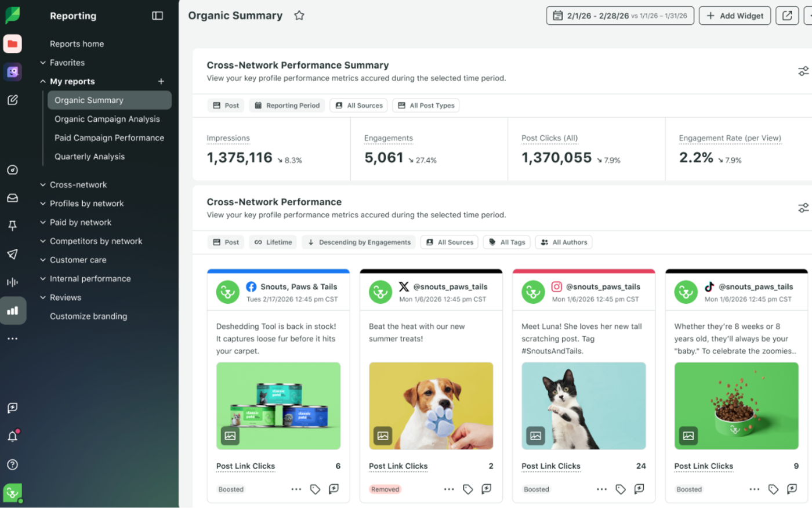
Task: Click the tag icon on TikTok post card
Action: (773, 489)
